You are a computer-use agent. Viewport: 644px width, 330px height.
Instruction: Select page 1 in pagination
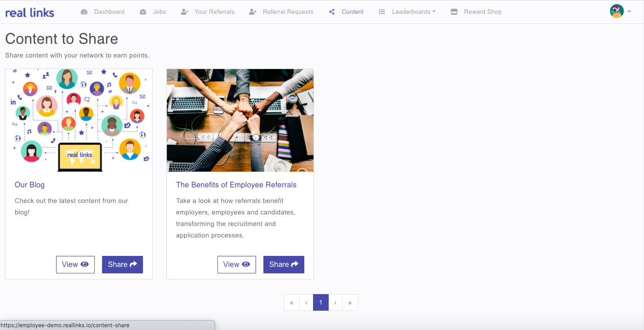point(321,303)
